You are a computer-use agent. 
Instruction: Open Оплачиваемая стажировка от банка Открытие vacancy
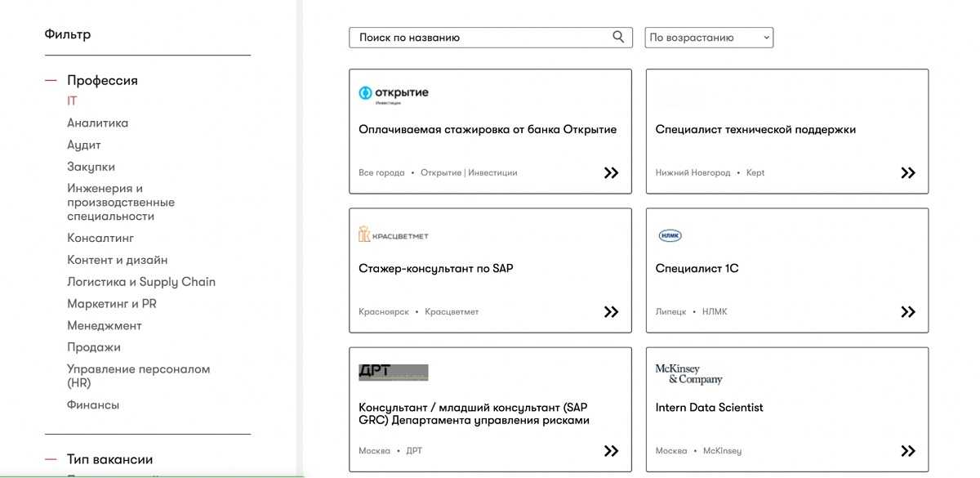[x=487, y=129]
